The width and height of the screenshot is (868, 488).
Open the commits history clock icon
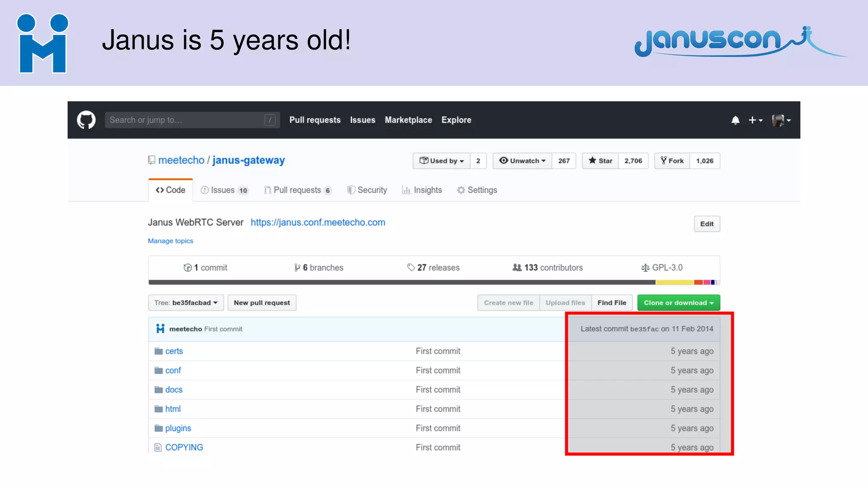coord(187,268)
